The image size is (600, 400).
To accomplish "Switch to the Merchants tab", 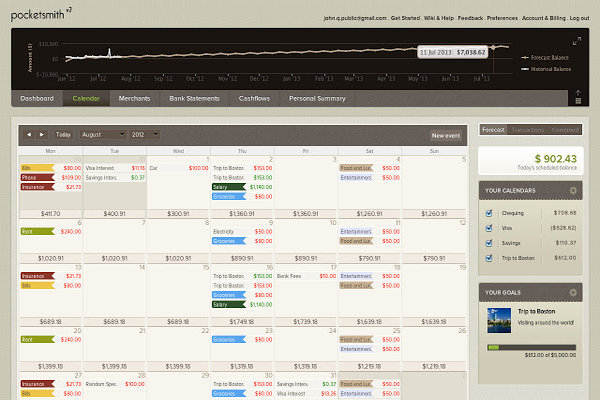I will [x=135, y=99].
